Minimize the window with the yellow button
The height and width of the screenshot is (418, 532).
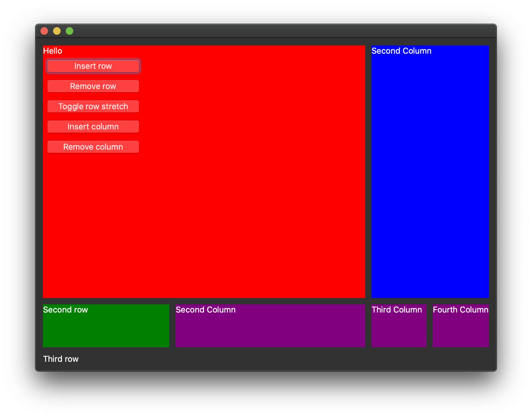coord(57,31)
